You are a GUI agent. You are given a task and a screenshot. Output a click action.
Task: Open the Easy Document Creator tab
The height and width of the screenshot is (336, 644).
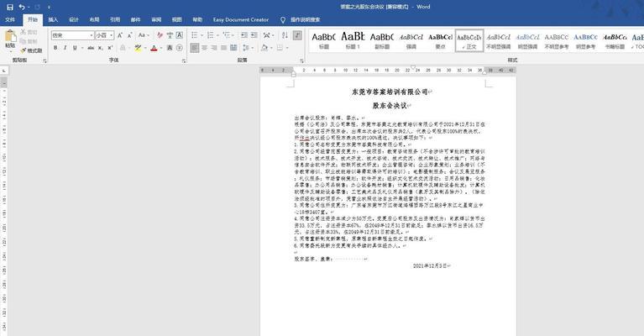click(x=241, y=19)
